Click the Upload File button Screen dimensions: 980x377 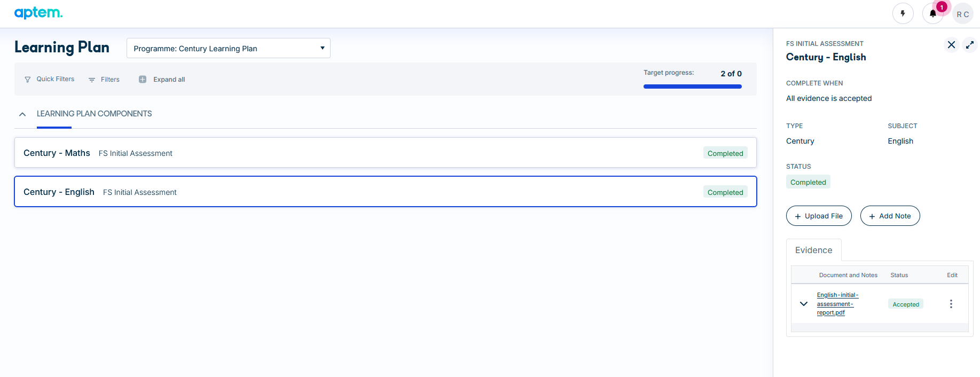click(819, 216)
